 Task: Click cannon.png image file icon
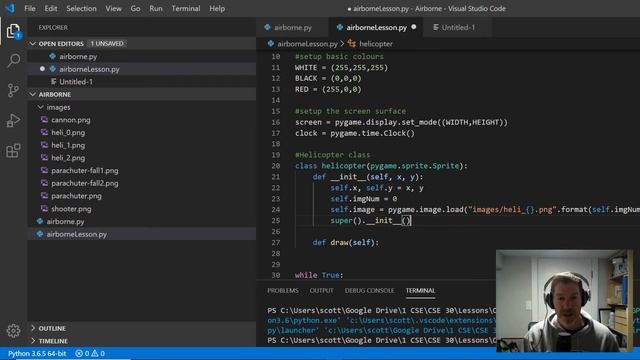click(44, 120)
